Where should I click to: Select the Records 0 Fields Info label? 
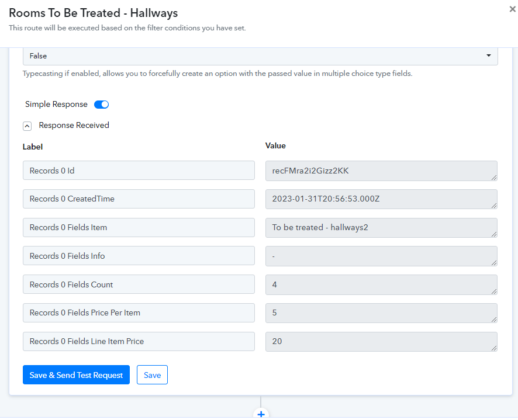pyautogui.click(x=139, y=256)
